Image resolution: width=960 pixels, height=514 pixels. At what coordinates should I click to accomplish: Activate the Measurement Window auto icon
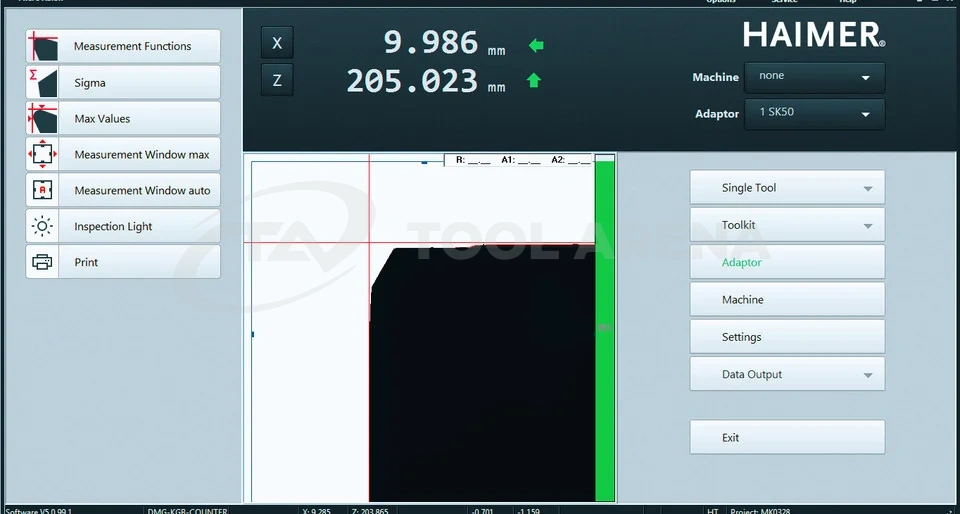43,190
